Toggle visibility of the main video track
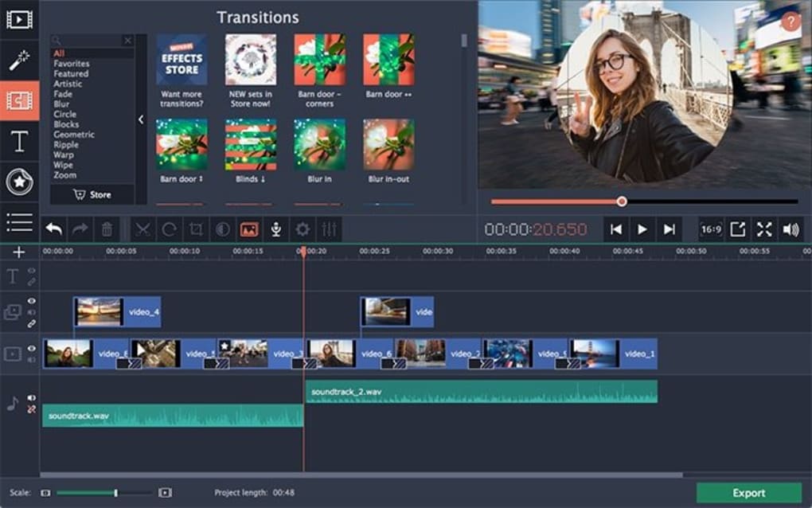Viewport: 812px width, 508px height. click(31, 348)
